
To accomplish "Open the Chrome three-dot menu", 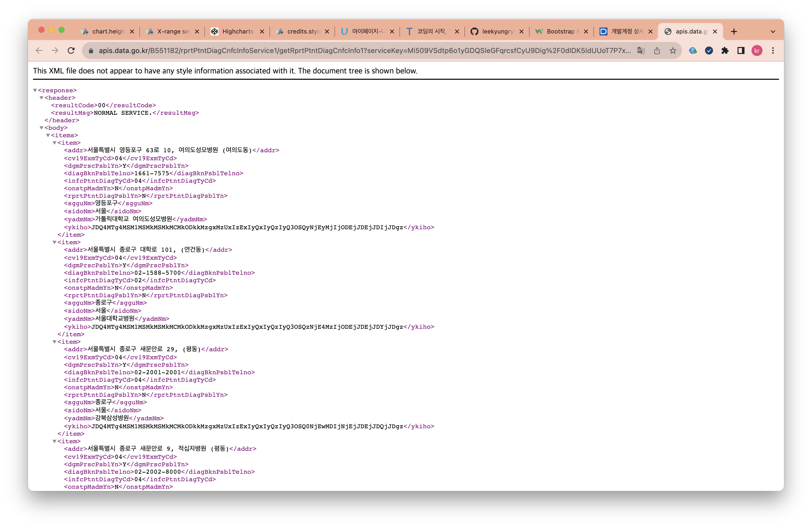I will tap(773, 51).
